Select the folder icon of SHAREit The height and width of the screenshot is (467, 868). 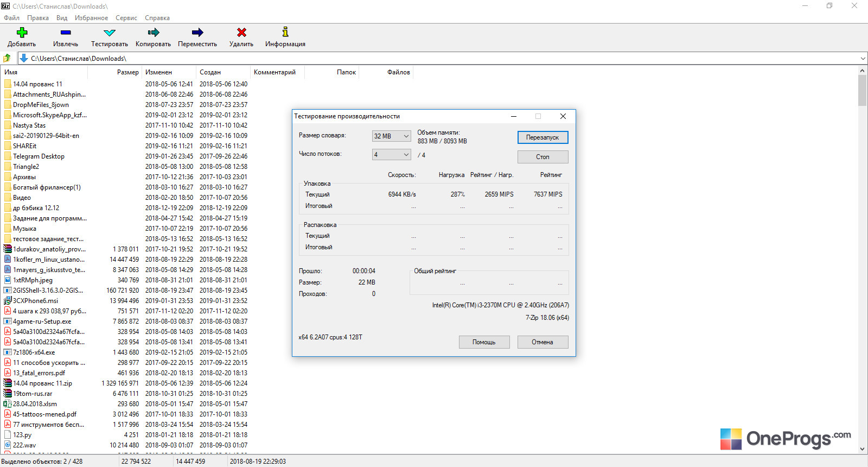coord(8,146)
